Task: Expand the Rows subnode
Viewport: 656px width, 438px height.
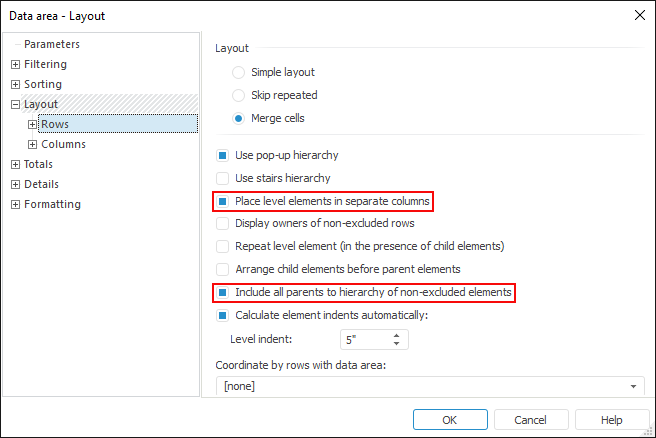Action: pyautogui.click(x=33, y=125)
